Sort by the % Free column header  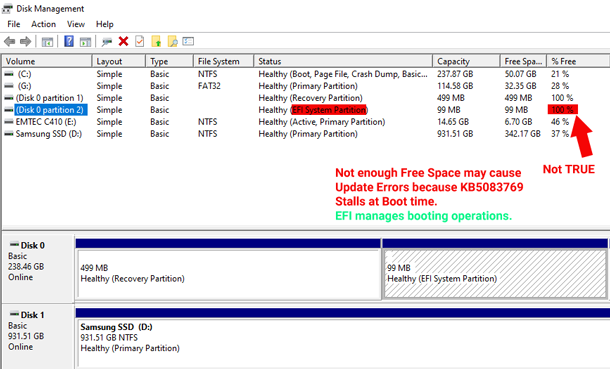pyautogui.click(x=578, y=61)
